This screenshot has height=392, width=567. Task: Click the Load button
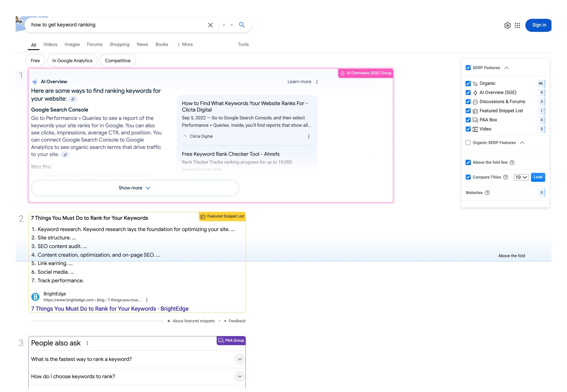538,177
